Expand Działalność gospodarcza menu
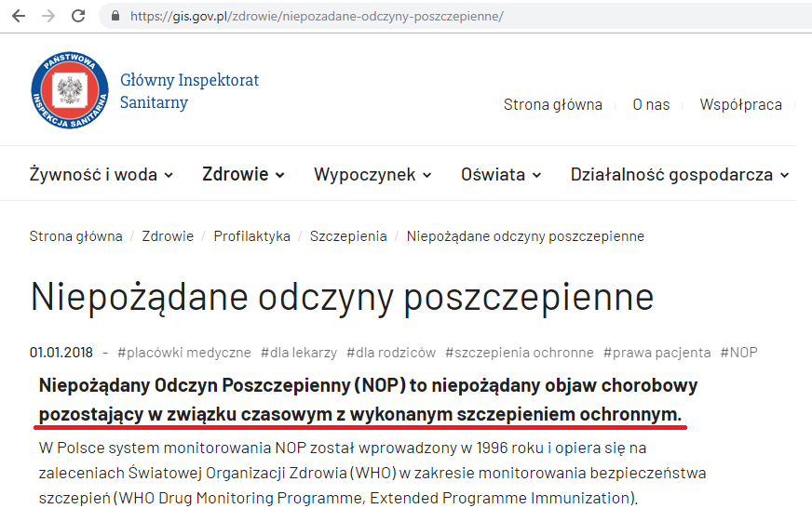The height and width of the screenshot is (522, 812). point(679,174)
